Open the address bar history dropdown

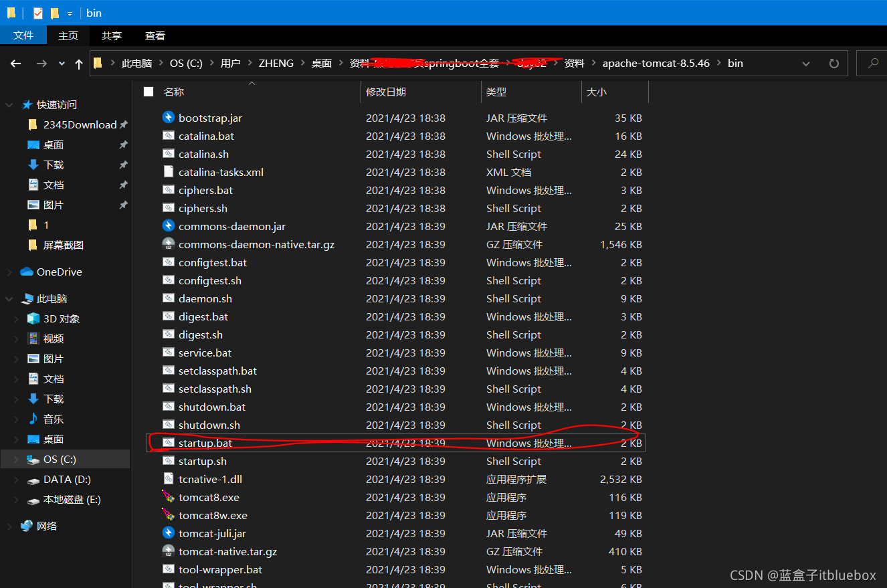806,64
